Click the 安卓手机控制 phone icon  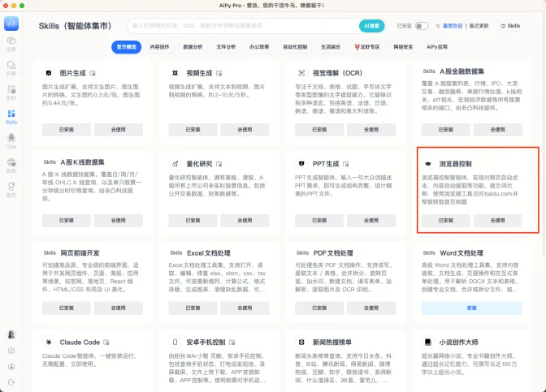pyautogui.click(x=175, y=342)
